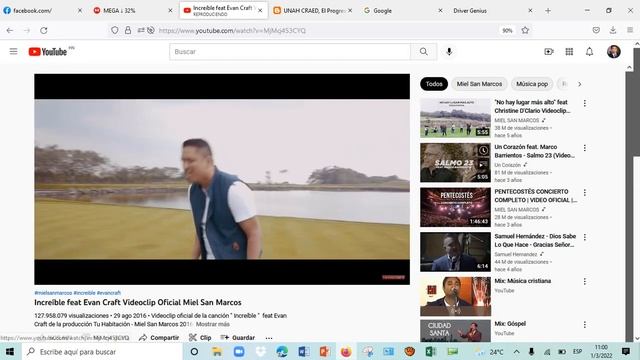The width and height of the screenshot is (640, 360).
Task: Open the notifications bell
Action: click(589, 51)
